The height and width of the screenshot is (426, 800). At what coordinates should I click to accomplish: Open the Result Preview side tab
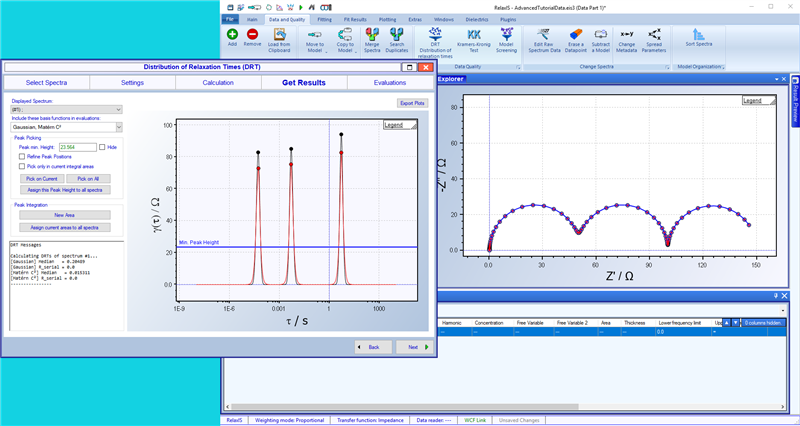tap(795, 100)
